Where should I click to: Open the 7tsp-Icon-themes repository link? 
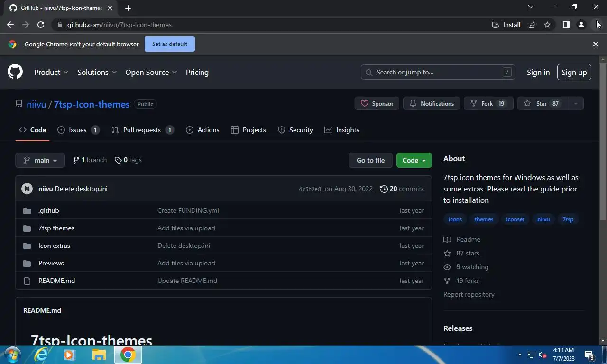click(x=92, y=104)
